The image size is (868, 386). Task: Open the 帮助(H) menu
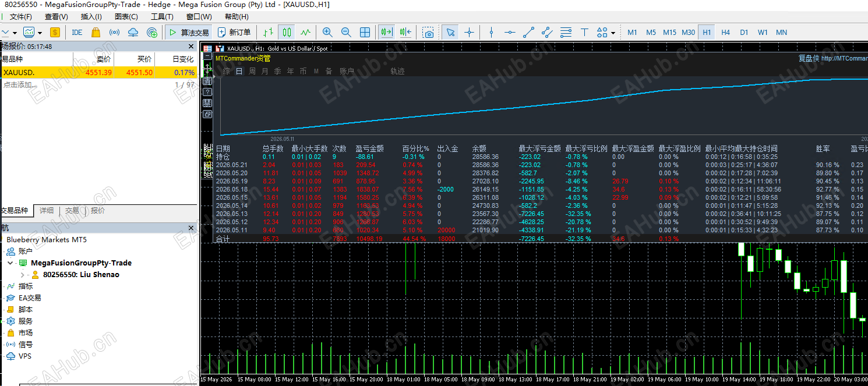pyautogui.click(x=237, y=17)
